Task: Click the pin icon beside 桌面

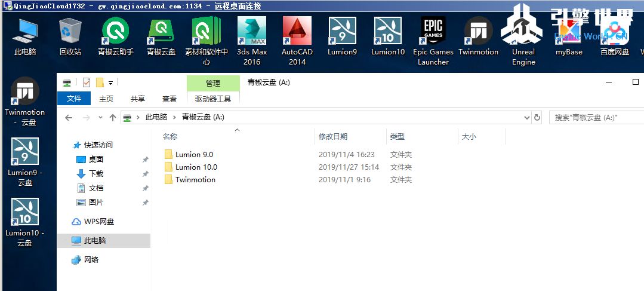Action: click(x=145, y=160)
